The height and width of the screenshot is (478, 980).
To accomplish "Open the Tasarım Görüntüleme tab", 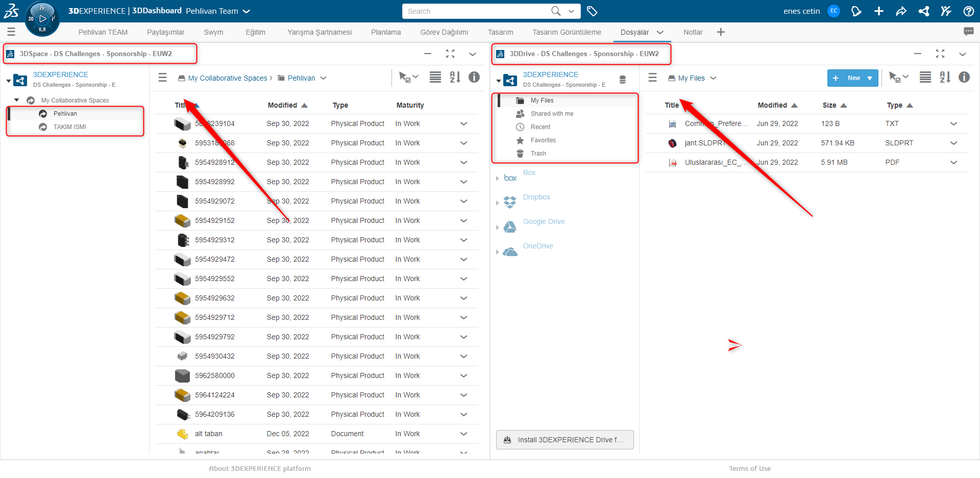I will [x=567, y=32].
